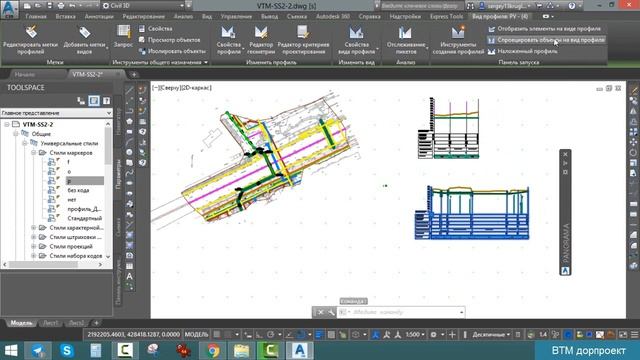This screenshot has height=360, width=640.
Task: Expand Стили штриховки tree node
Action: click(34, 237)
